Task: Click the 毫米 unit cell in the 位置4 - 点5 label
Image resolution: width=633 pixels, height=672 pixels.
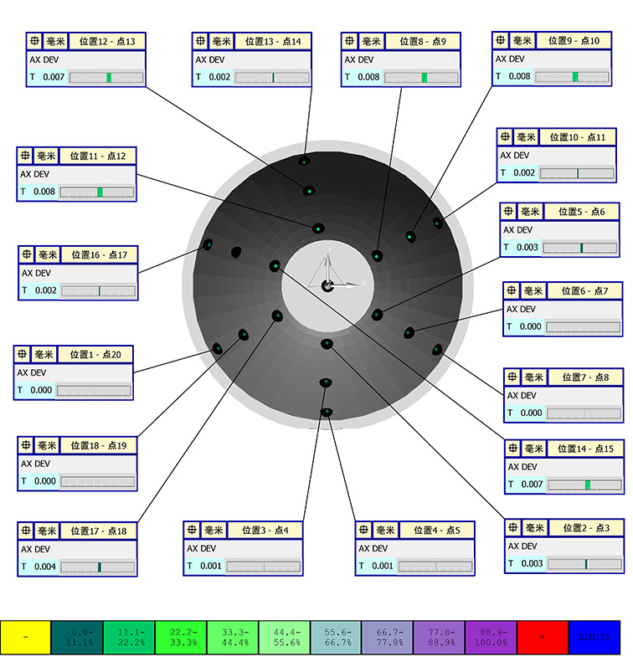Action: click(385, 530)
